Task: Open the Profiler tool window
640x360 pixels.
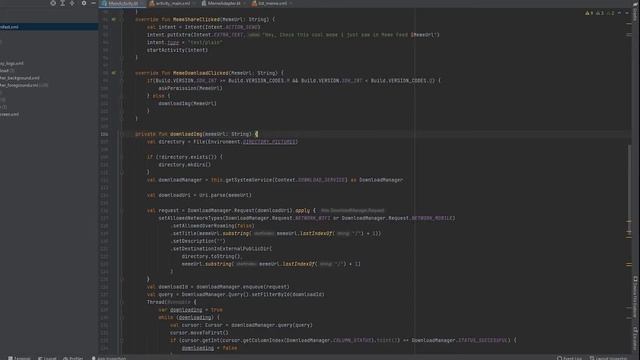Action: coord(73,358)
